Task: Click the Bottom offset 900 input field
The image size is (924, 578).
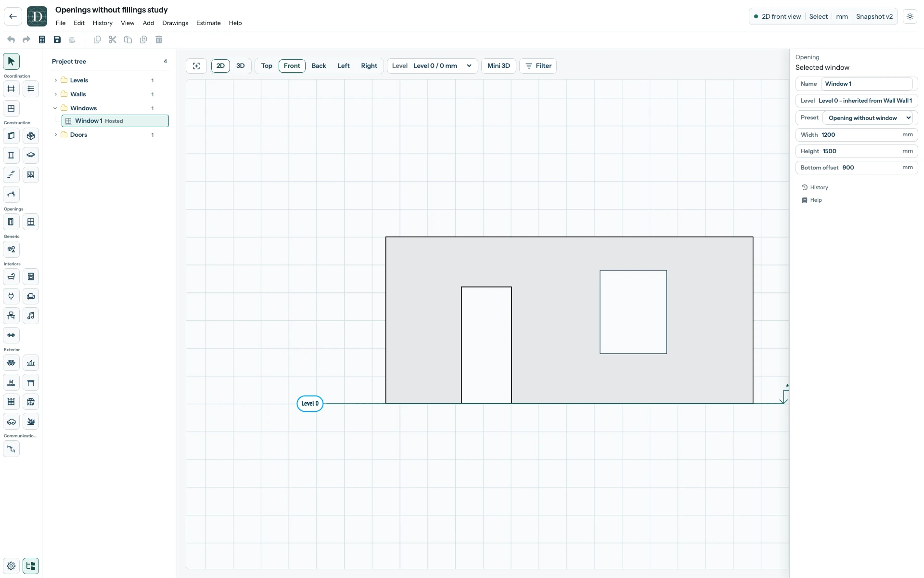Action: (x=857, y=168)
